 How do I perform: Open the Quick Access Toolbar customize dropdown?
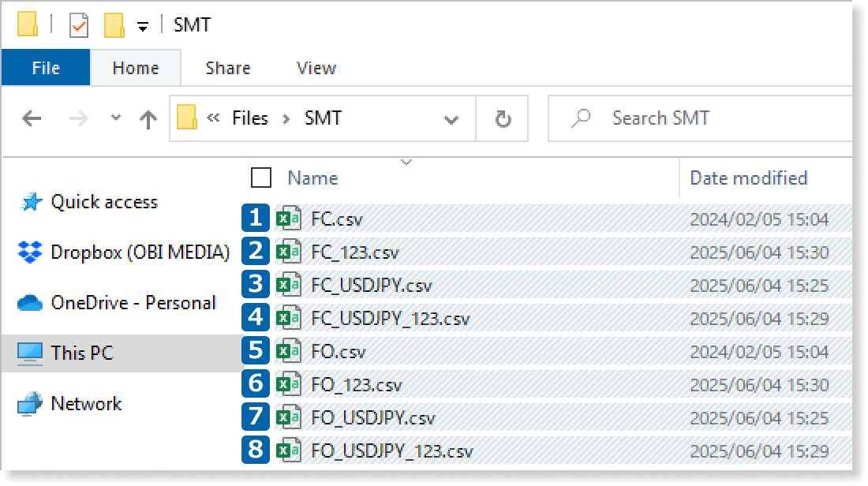coord(143,26)
